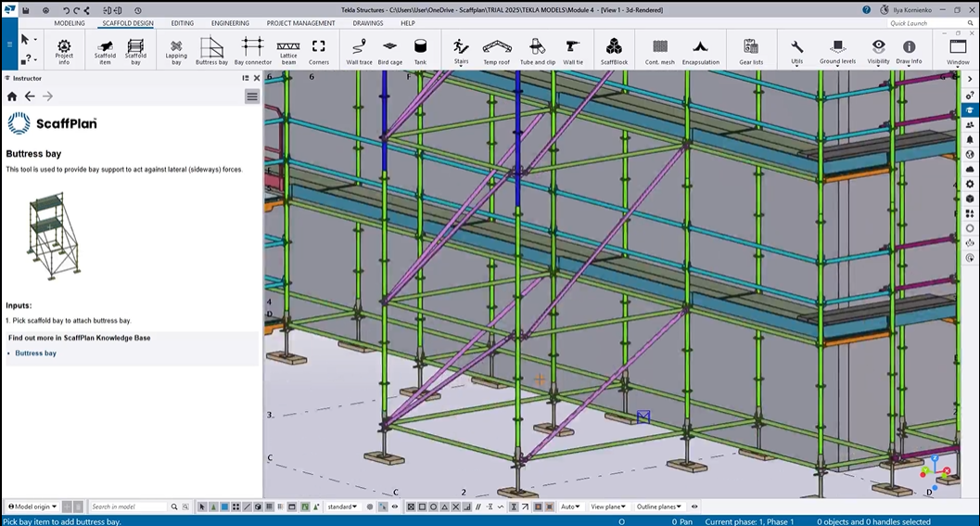Open the help question mark icon
Viewport: 980px width, 526px height.
866,10
